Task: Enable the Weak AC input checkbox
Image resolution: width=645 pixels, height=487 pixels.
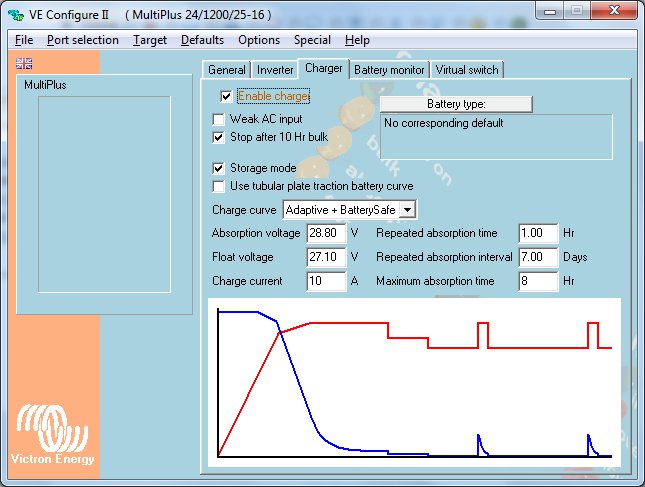Action: click(x=218, y=119)
